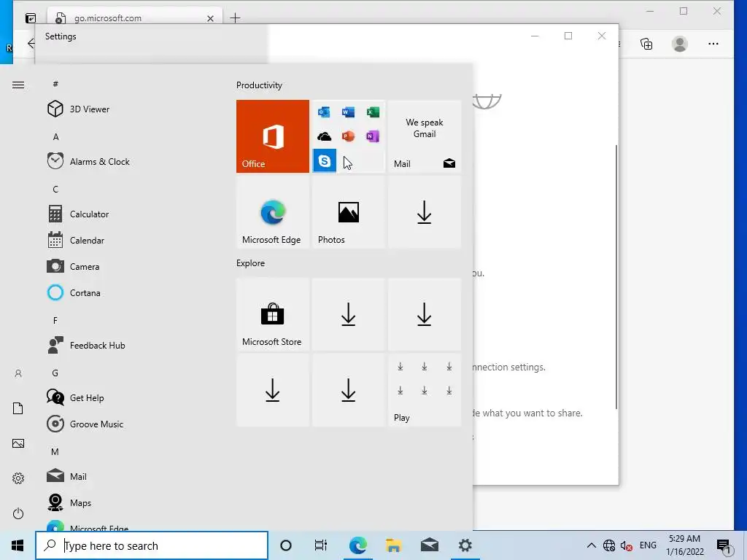The height and width of the screenshot is (560, 747).
Task: Open Skype tile in Productivity group
Action: (325, 160)
